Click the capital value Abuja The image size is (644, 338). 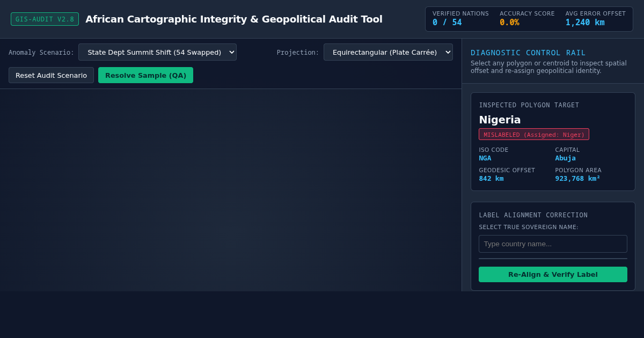click(x=565, y=158)
